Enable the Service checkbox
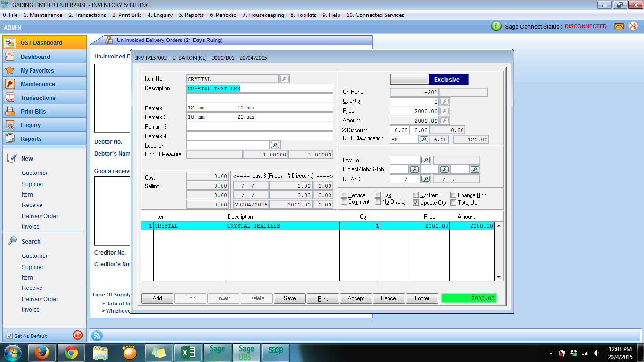This screenshot has width=644, height=362. pos(344,195)
